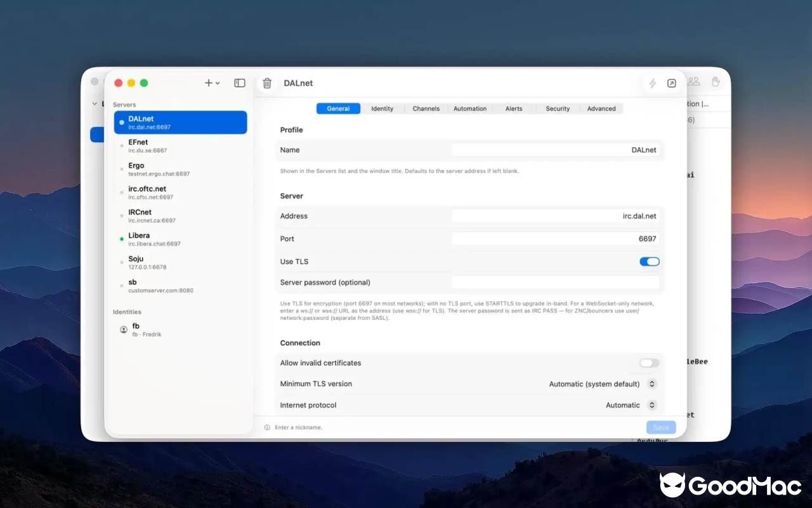Open the IRCnet server entry
This screenshot has width=812, height=508.
pyautogui.click(x=181, y=216)
